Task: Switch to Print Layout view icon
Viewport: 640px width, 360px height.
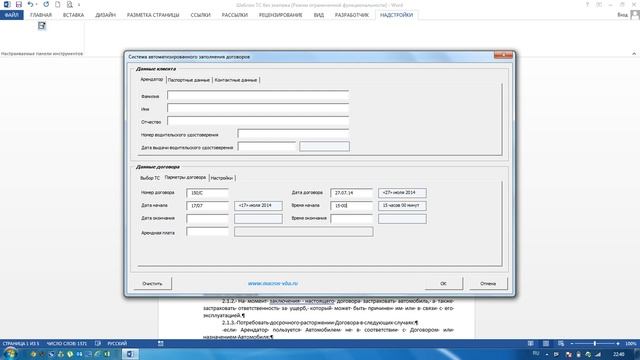Action: coord(546,344)
